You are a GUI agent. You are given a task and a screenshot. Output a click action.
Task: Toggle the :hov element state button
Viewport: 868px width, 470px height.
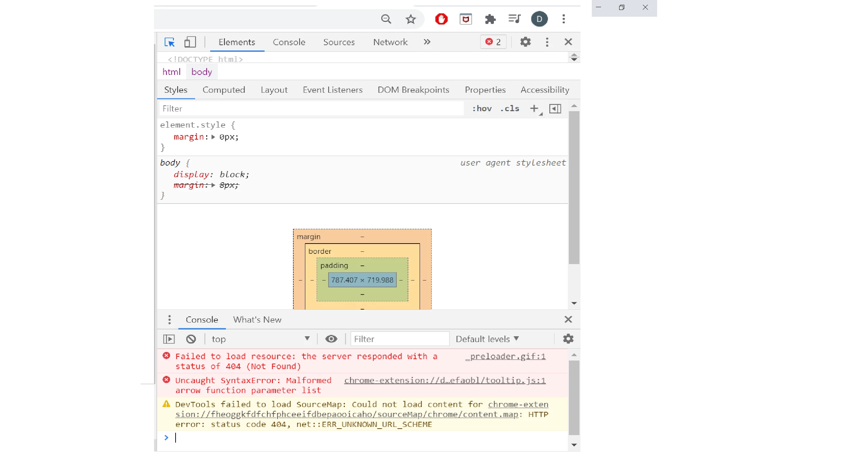pyautogui.click(x=482, y=109)
